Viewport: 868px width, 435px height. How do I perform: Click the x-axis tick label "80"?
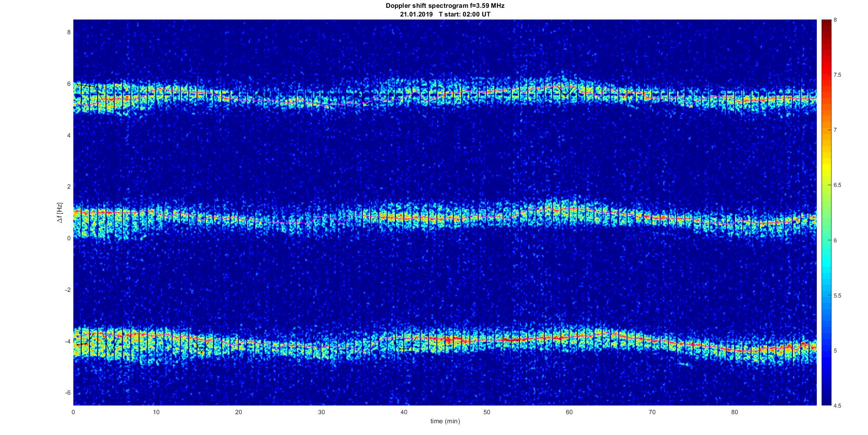pyautogui.click(x=735, y=412)
